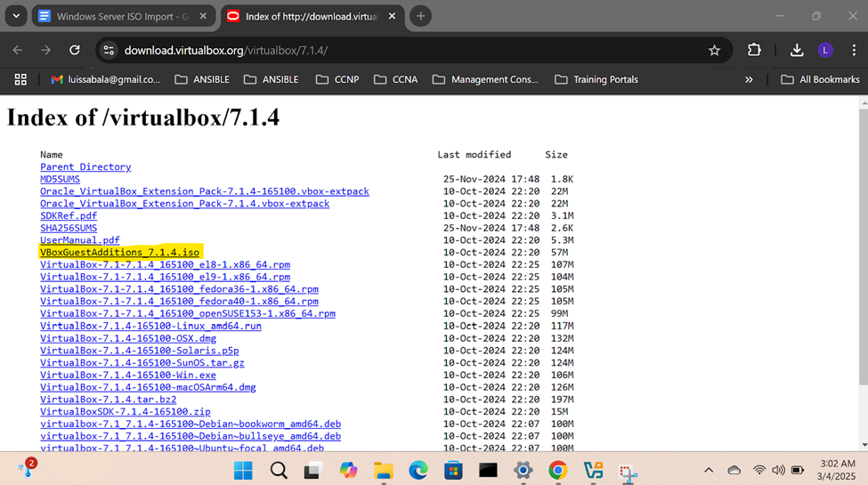Download the fedora36 rpm package
This screenshot has width=868, height=485.
[179, 288]
